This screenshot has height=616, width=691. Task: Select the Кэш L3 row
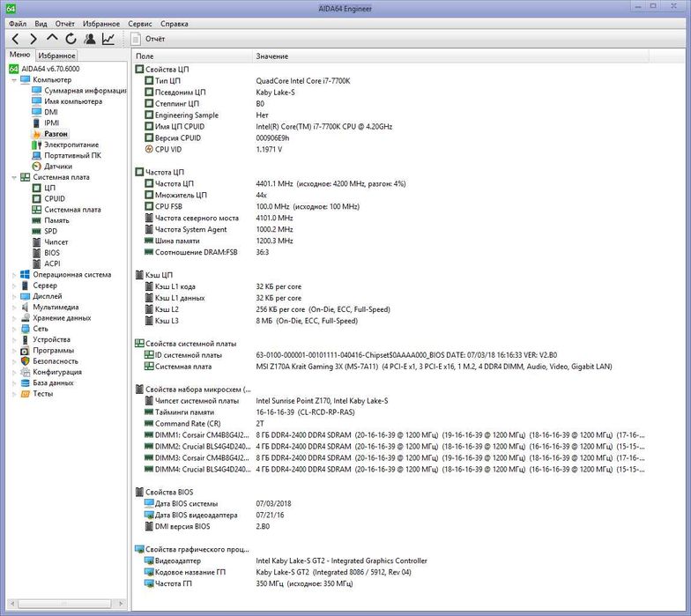390,321
